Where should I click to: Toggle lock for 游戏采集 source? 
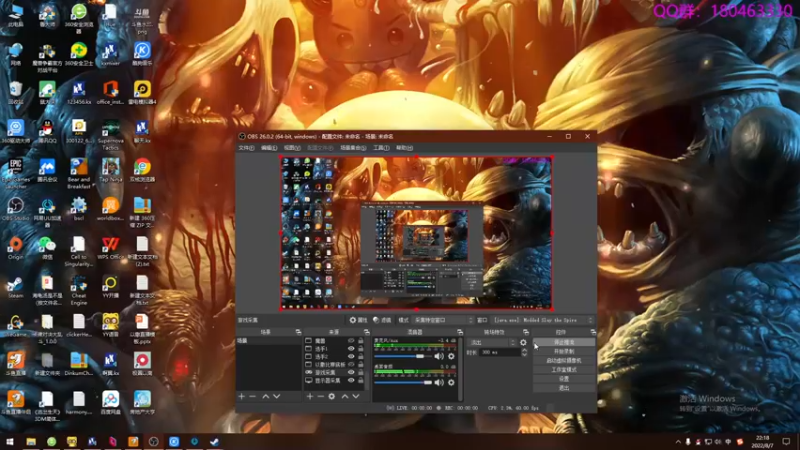(x=361, y=372)
